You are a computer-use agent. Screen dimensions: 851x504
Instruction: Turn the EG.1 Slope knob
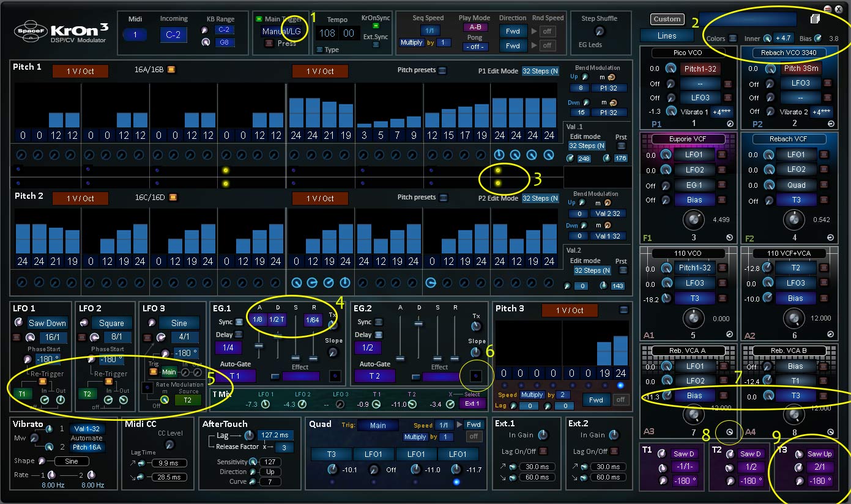[x=333, y=352]
